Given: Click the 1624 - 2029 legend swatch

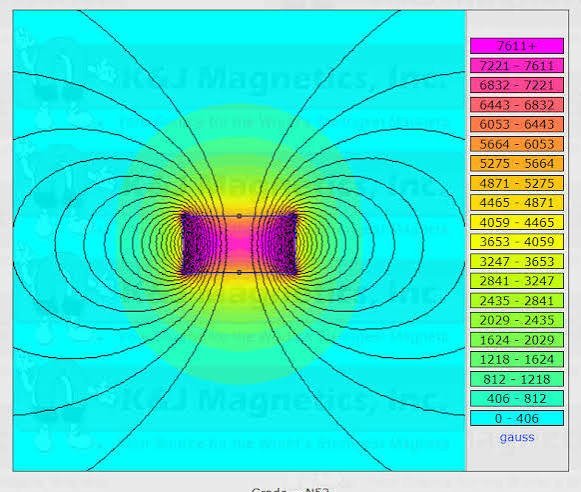Looking at the screenshot, I should [517, 340].
